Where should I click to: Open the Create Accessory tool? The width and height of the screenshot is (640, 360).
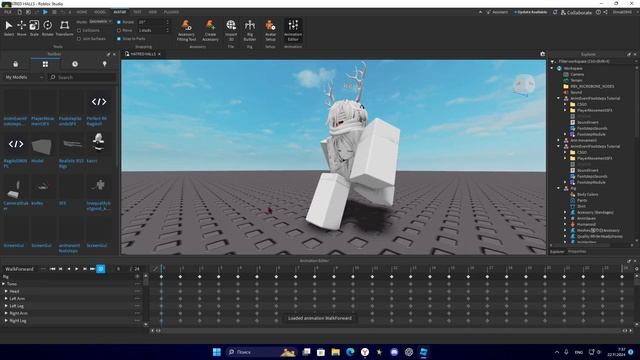click(x=210, y=30)
